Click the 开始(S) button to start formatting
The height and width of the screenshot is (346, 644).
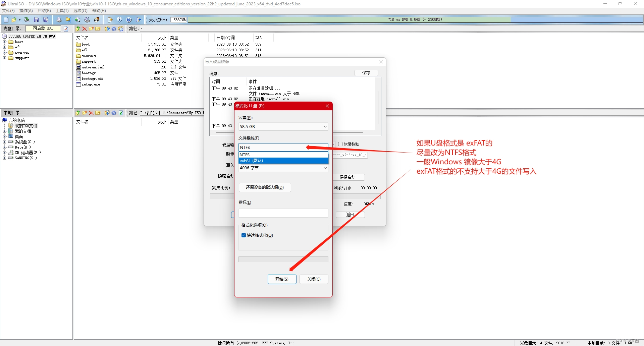(x=282, y=279)
